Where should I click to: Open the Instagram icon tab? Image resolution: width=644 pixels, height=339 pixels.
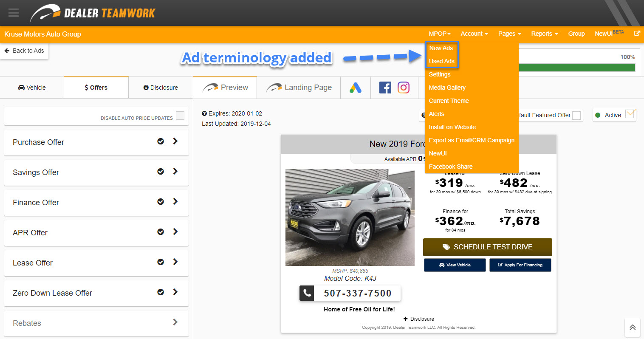(403, 88)
